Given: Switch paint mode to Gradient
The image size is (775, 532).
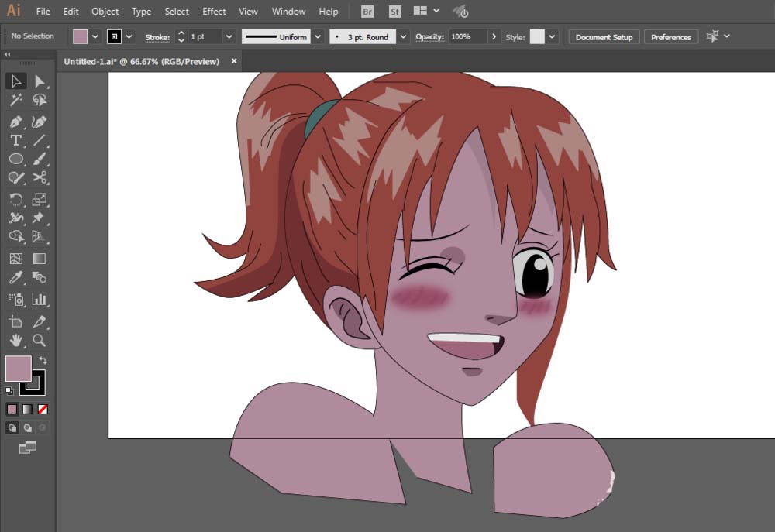Looking at the screenshot, I should (x=27, y=409).
